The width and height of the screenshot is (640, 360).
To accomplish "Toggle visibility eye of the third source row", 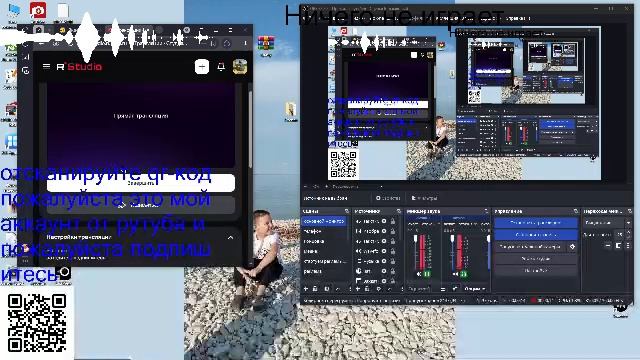I will [x=384, y=241].
